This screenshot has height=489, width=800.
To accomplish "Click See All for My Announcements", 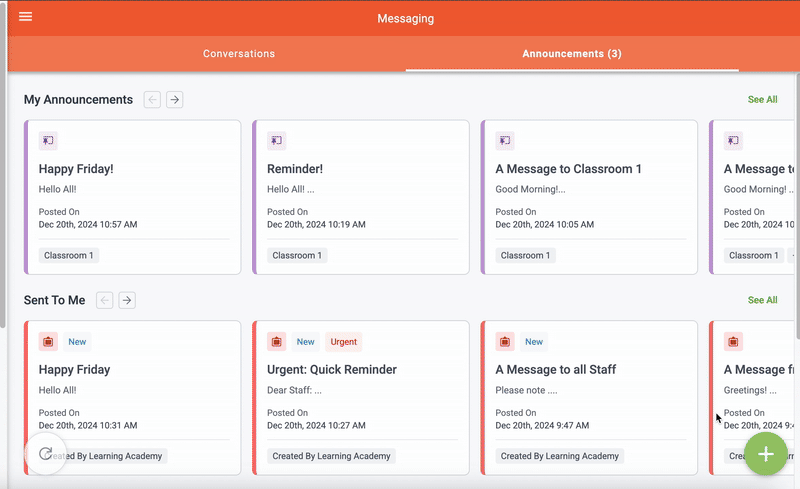I will pyautogui.click(x=762, y=100).
